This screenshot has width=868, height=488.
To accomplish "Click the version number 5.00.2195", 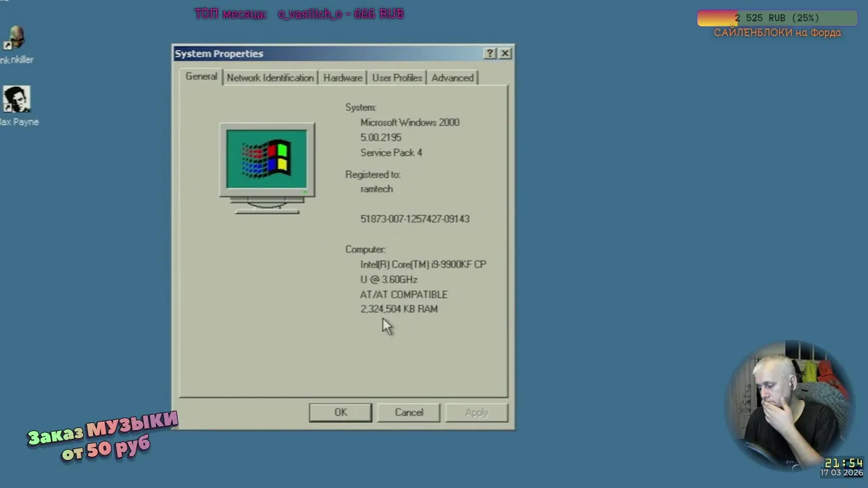I will click(x=380, y=138).
